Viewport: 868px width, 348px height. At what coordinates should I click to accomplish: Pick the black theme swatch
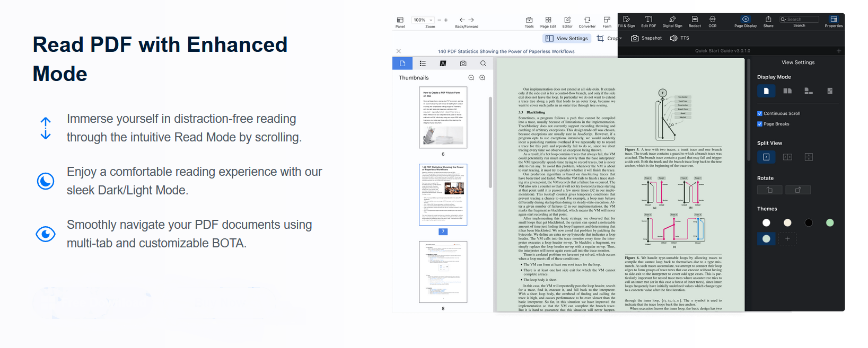tap(809, 222)
